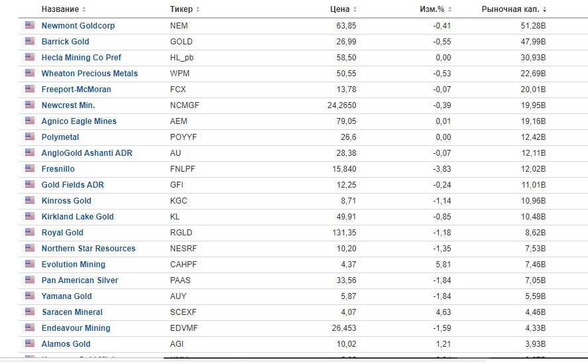588x364 pixels.
Task: Click the flag icon next to Royal Gold
Action: click(30, 232)
